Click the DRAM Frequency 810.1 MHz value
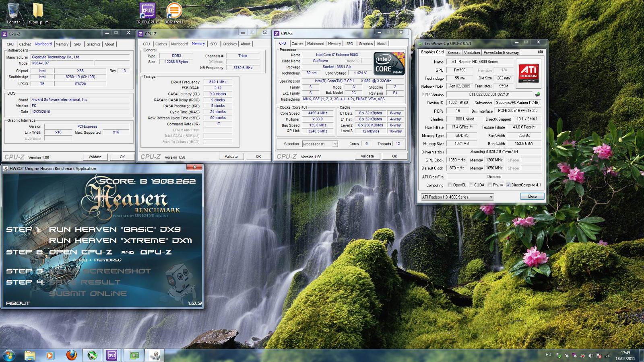 [218, 82]
